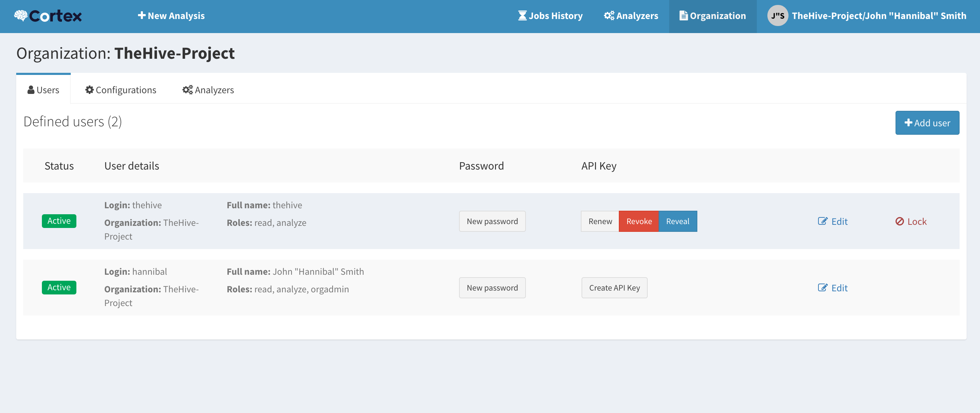
Task: Click "Full name: John "Hannibal" Smith" text
Action: coord(296,272)
